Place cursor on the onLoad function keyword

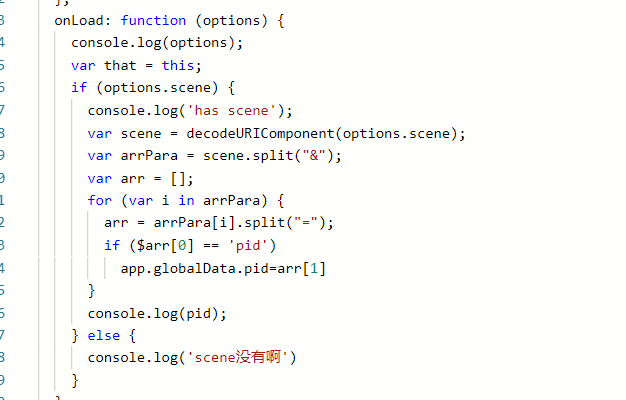coord(153,20)
